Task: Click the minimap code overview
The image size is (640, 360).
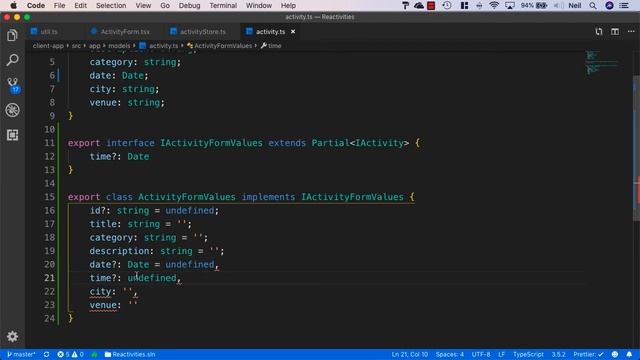Action: tap(602, 63)
